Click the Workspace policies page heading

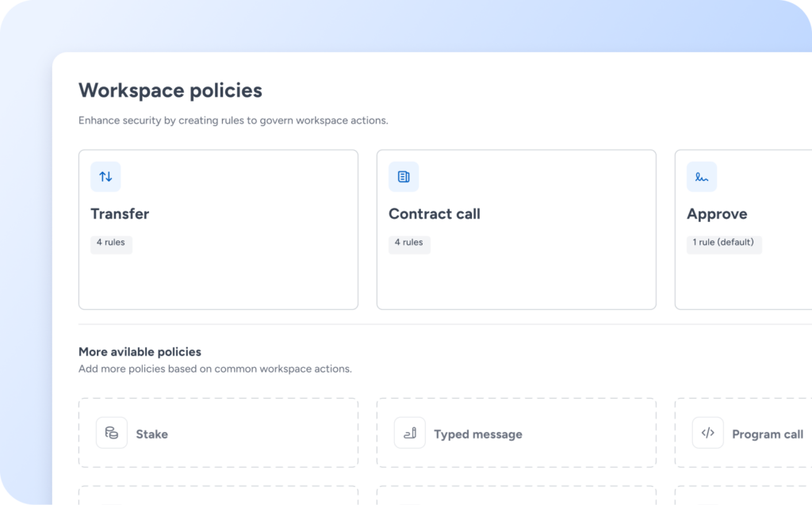click(x=170, y=90)
